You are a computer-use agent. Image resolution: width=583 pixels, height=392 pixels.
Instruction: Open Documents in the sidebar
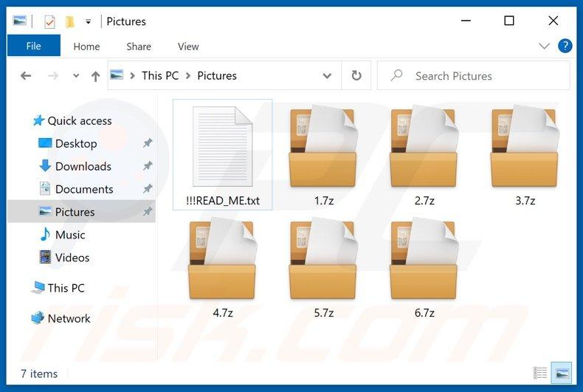84,189
